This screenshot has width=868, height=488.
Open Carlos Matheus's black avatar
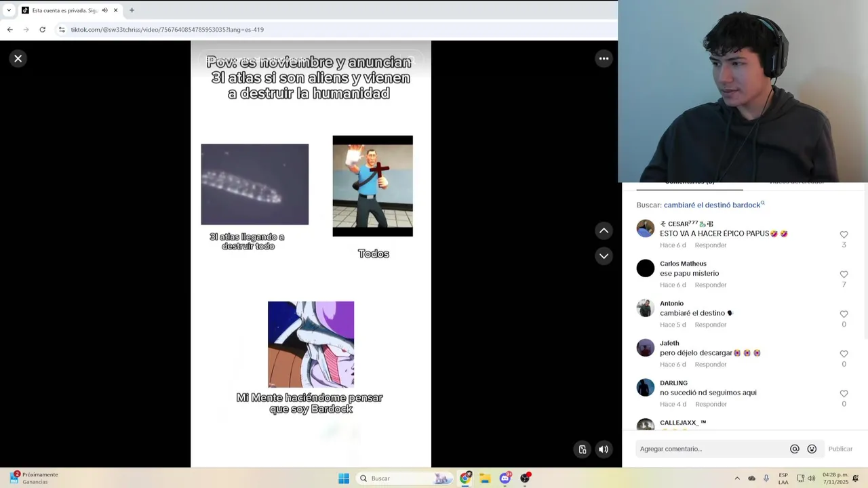pyautogui.click(x=646, y=268)
